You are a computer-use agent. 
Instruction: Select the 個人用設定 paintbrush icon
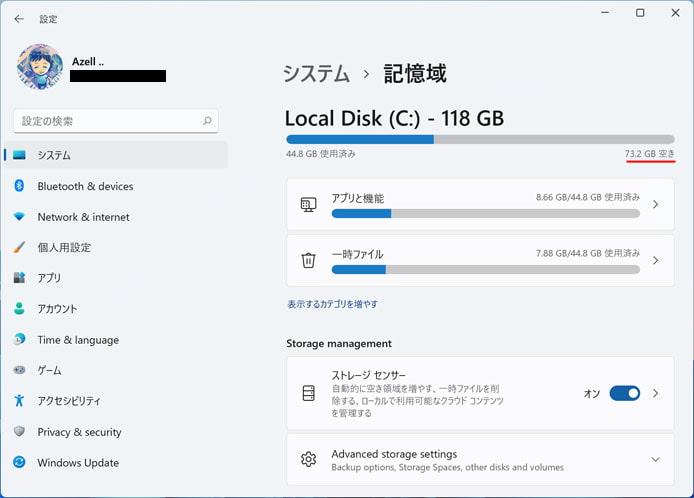19,247
